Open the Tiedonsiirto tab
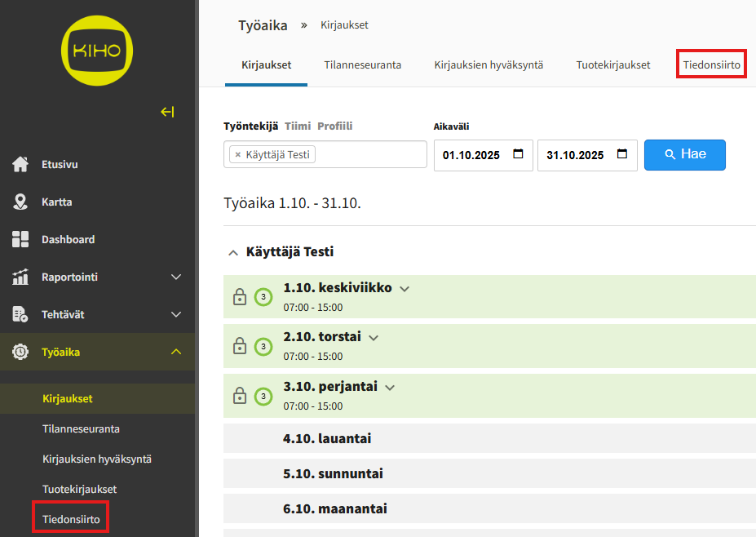The image size is (756, 537). click(711, 64)
